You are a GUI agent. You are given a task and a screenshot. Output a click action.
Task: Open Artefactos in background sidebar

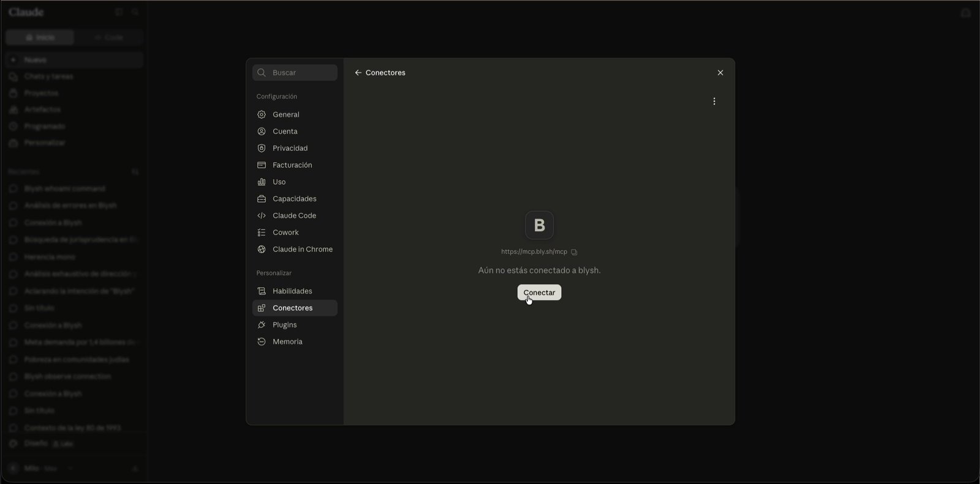click(x=74, y=110)
